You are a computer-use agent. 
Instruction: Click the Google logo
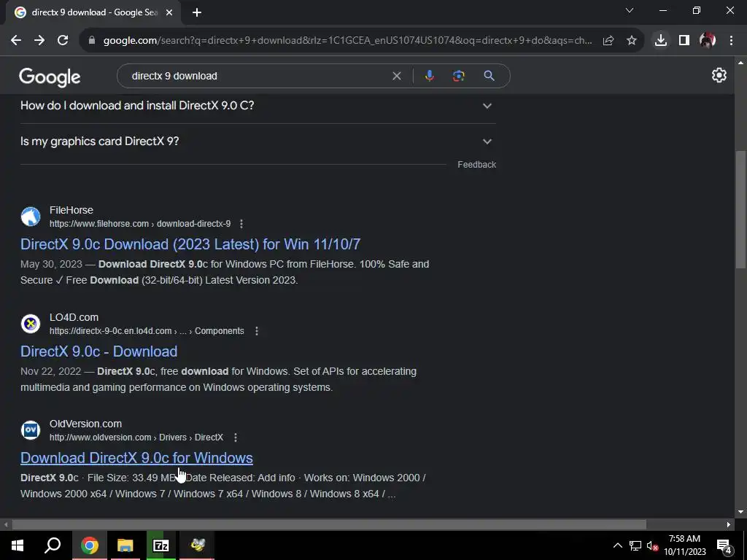pyautogui.click(x=50, y=77)
